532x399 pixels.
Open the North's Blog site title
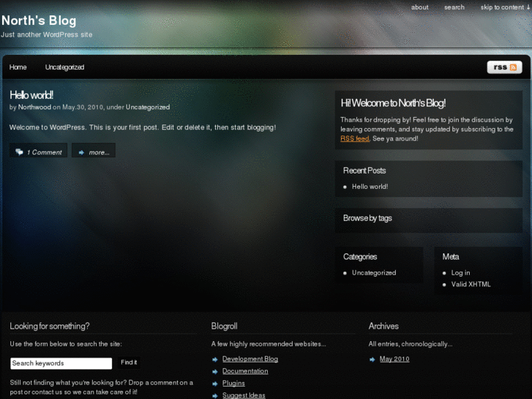tap(39, 20)
